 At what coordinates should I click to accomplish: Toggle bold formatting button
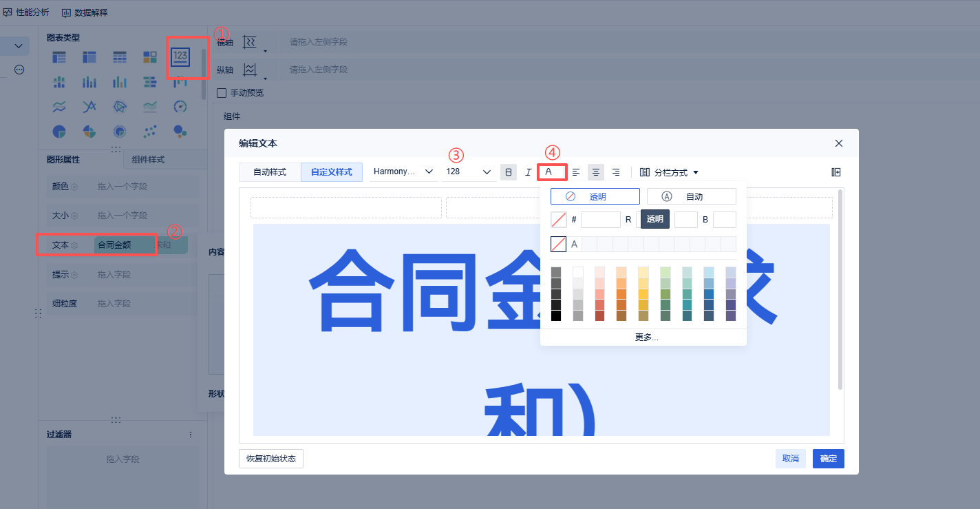point(509,172)
